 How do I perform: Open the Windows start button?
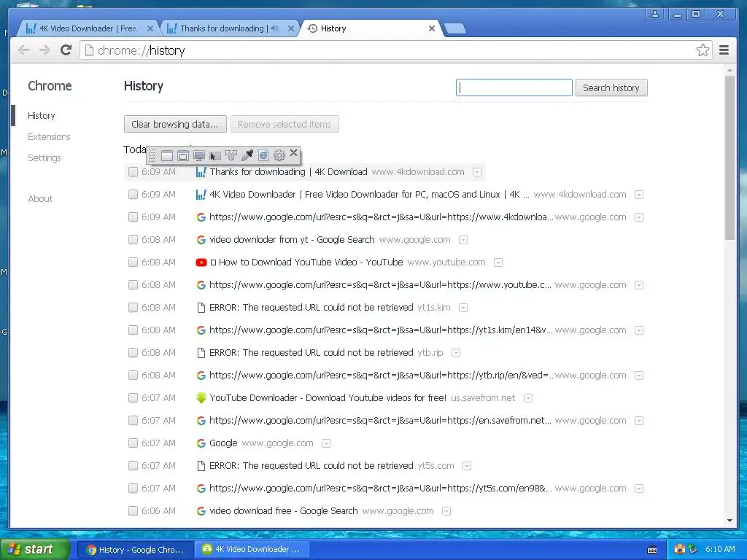tap(35, 549)
